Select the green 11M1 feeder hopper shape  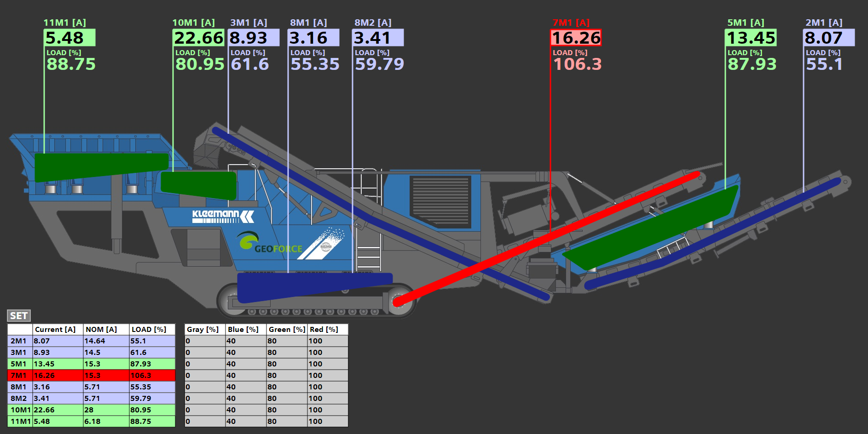(x=101, y=166)
